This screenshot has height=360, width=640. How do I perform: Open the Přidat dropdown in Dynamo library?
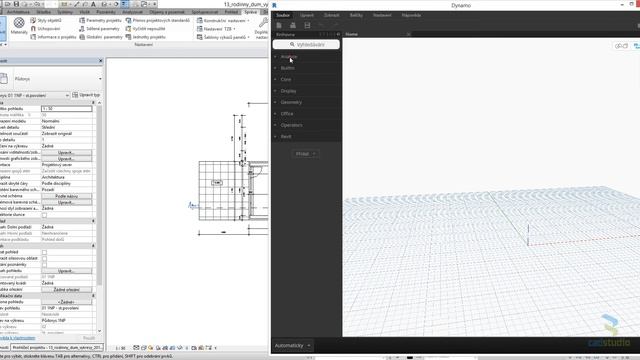coord(305,154)
